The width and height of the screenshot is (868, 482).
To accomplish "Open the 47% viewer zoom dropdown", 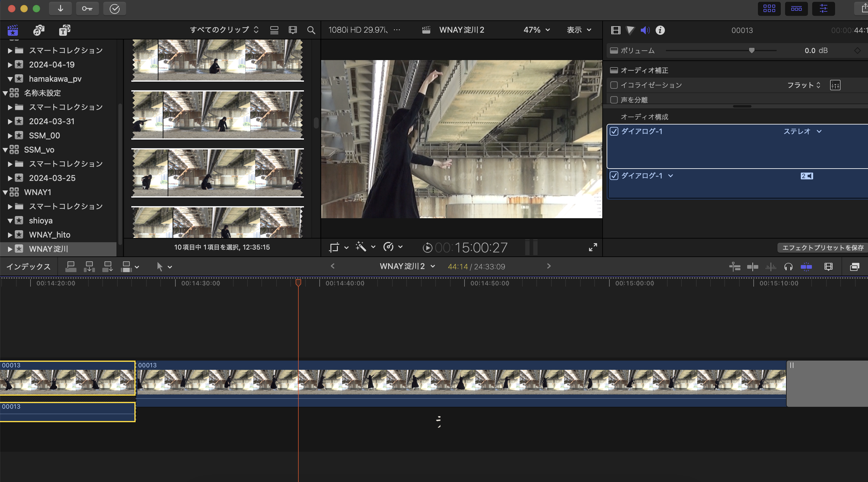I will (536, 30).
